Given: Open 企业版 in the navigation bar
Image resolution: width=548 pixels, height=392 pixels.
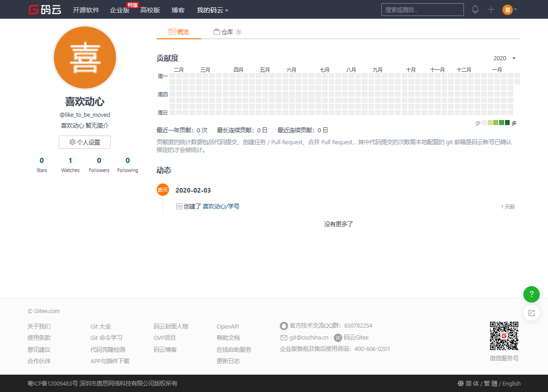Looking at the screenshot, I should [x=120, y=10].
